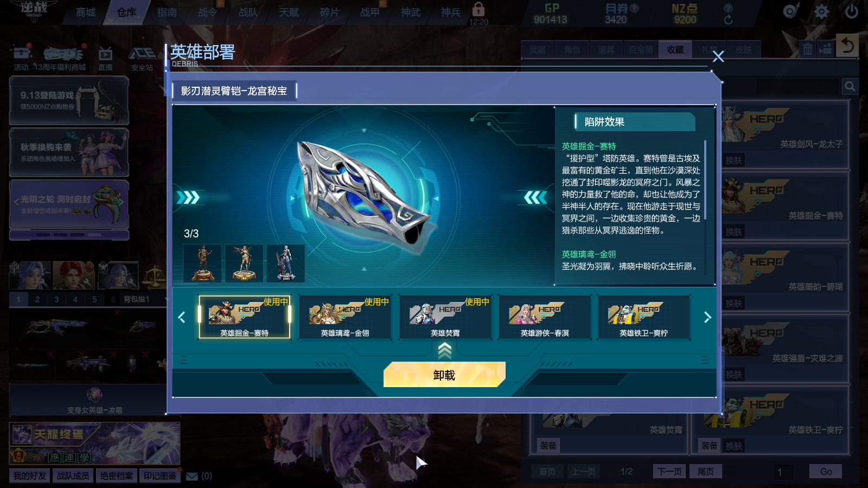Viewport: 868px width, 488px height.
Task: Switch to the 商城 shop tab
Action: [x=86, y=12]
